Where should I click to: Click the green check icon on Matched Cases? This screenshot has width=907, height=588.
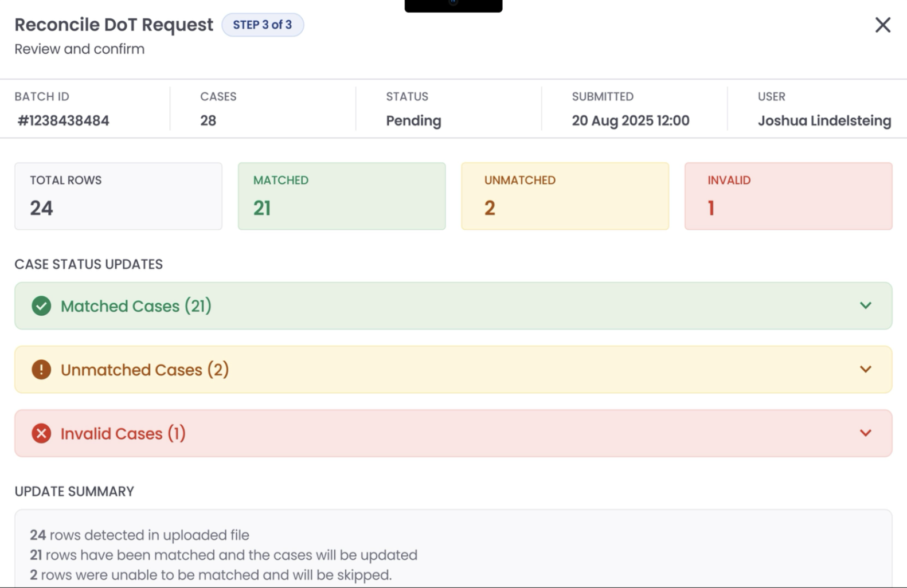pyautogui.click(x=41, y=306)
